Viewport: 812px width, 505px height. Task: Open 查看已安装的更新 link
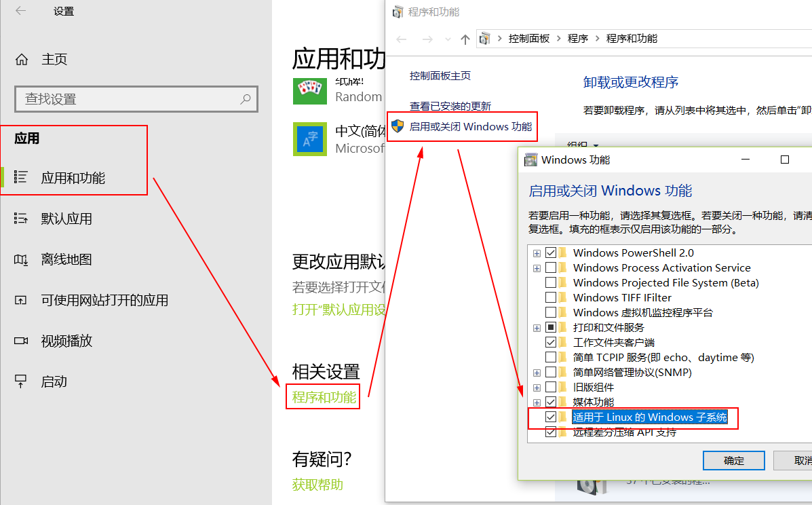(450, 106)
